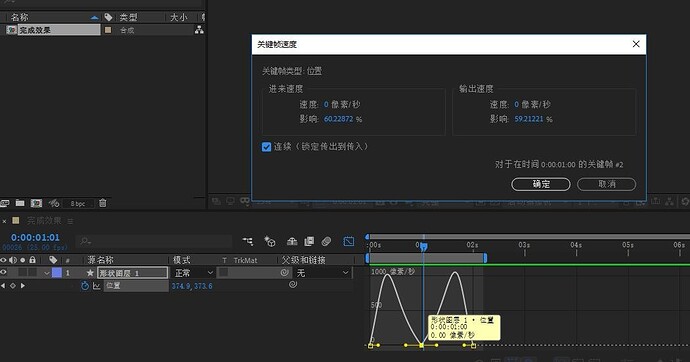This screenshot has height=362, width=690.
Task: Toggle lock box for 形状图层 1
Action: coord(32,273)
